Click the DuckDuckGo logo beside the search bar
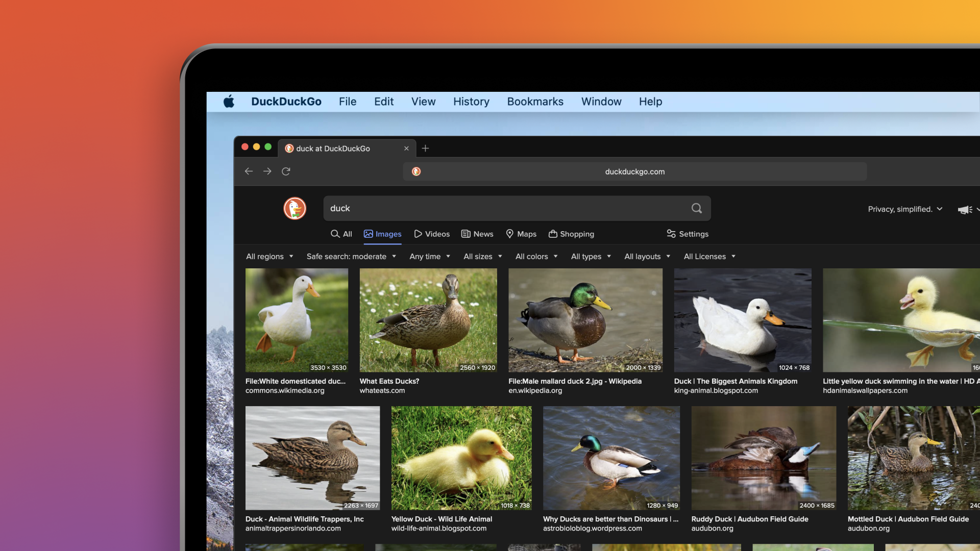 pyautogui.click(x=294, y=208)
